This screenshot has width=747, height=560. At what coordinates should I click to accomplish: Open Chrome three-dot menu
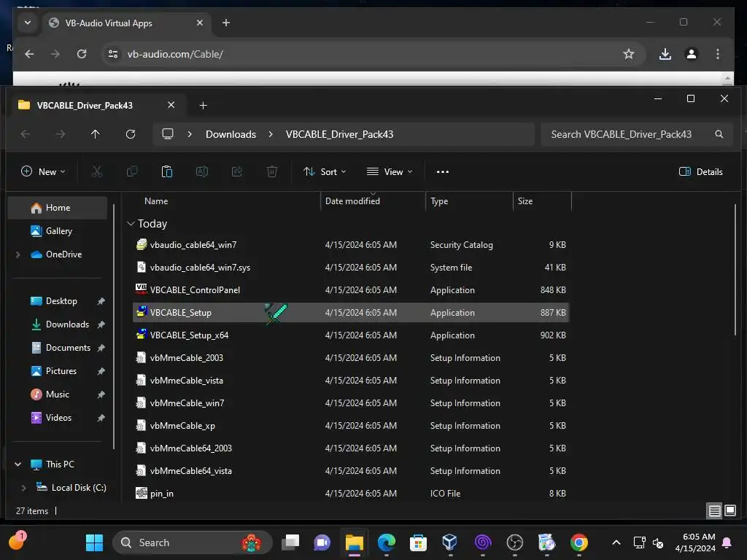click(x=718, y=54)
